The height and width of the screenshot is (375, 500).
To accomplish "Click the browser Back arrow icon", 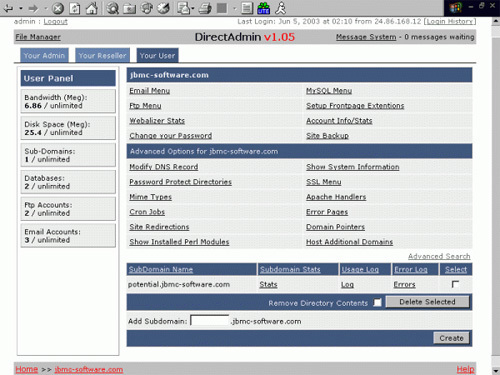I will tap(8, 8).
